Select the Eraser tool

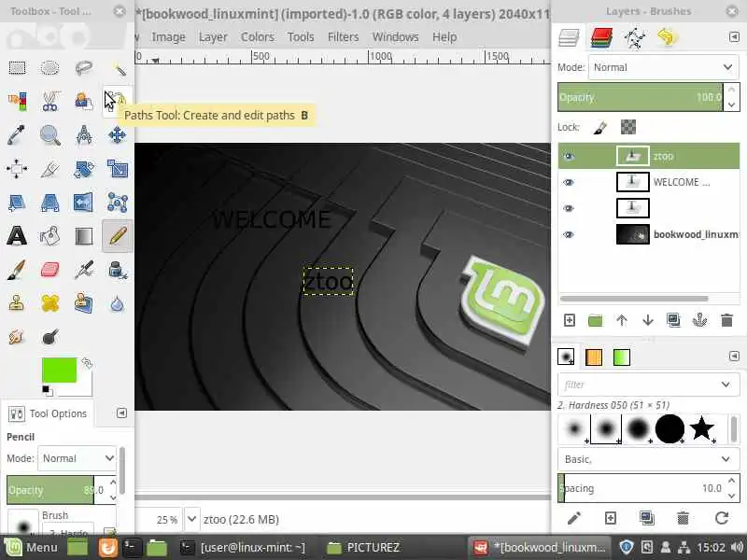[50, 270]
